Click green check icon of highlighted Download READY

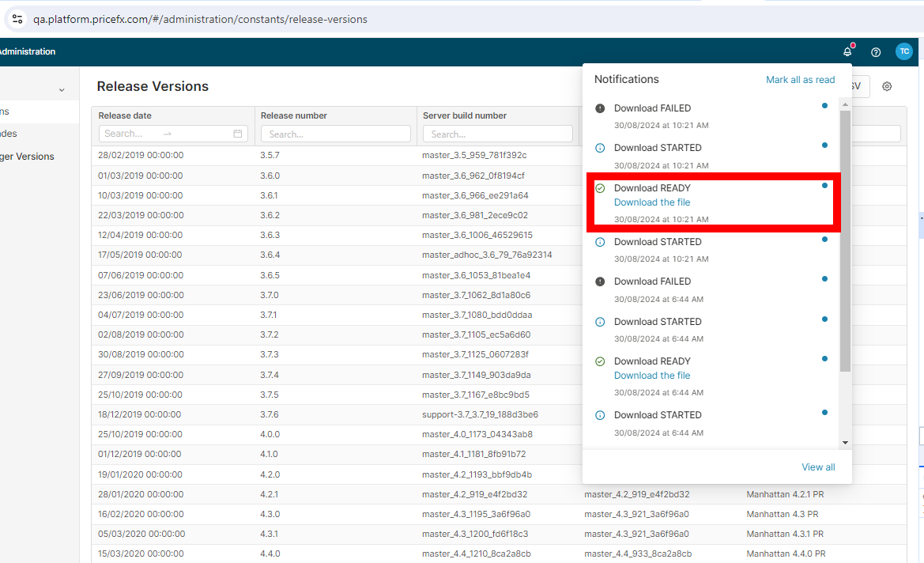pyautogui.click(x=600, y=188)
